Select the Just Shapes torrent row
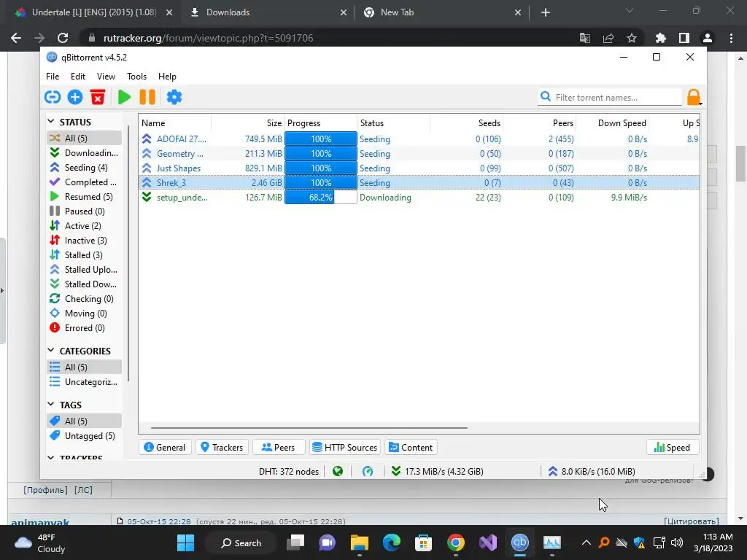 419,168
